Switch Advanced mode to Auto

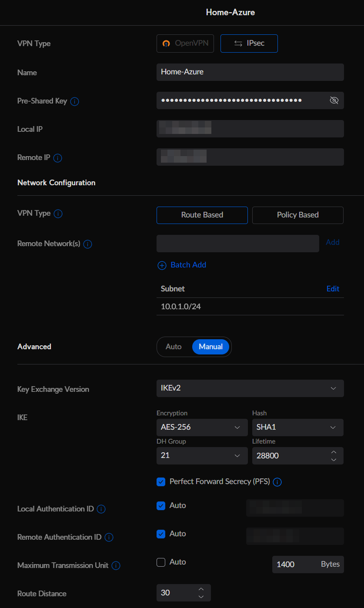(174, 347)
